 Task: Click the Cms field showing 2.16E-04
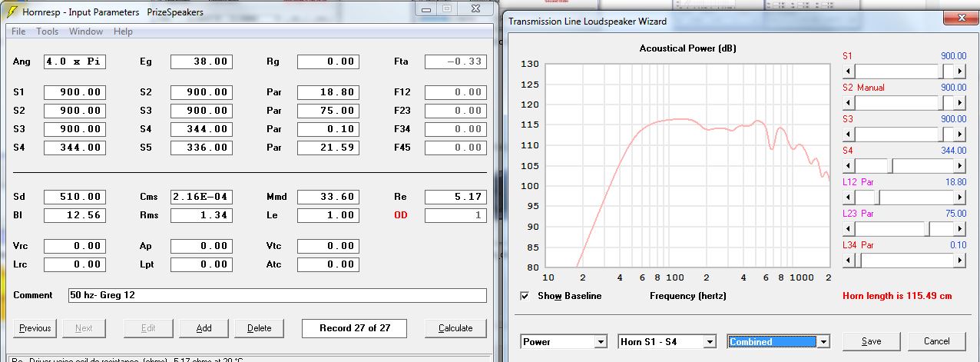201,197
